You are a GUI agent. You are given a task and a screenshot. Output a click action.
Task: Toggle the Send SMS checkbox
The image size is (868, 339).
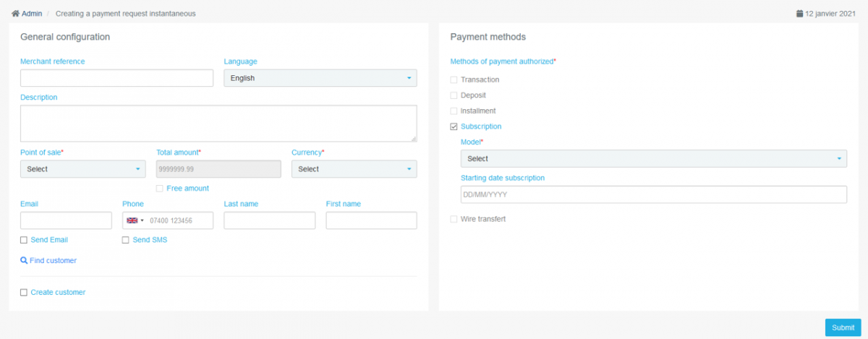pyautogui.click(x=126, y=239)
